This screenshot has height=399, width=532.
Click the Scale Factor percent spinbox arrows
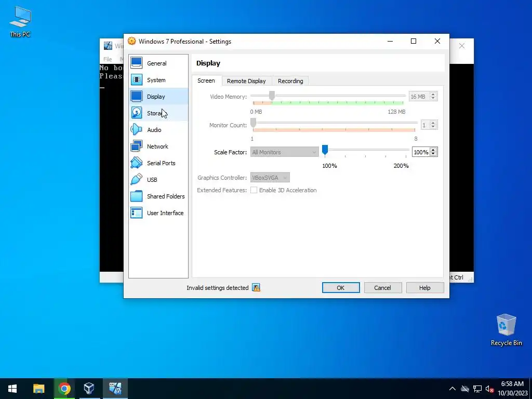[433, 152]
